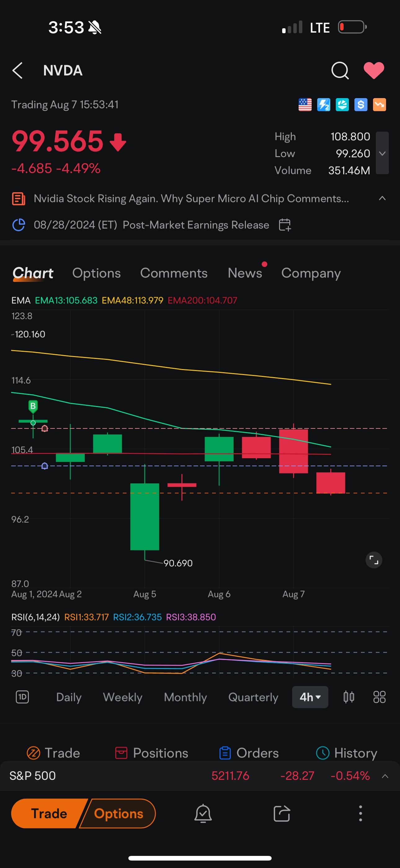Switch to the Options tab
This screenshot has width=400, height=868.
(97, 273)
